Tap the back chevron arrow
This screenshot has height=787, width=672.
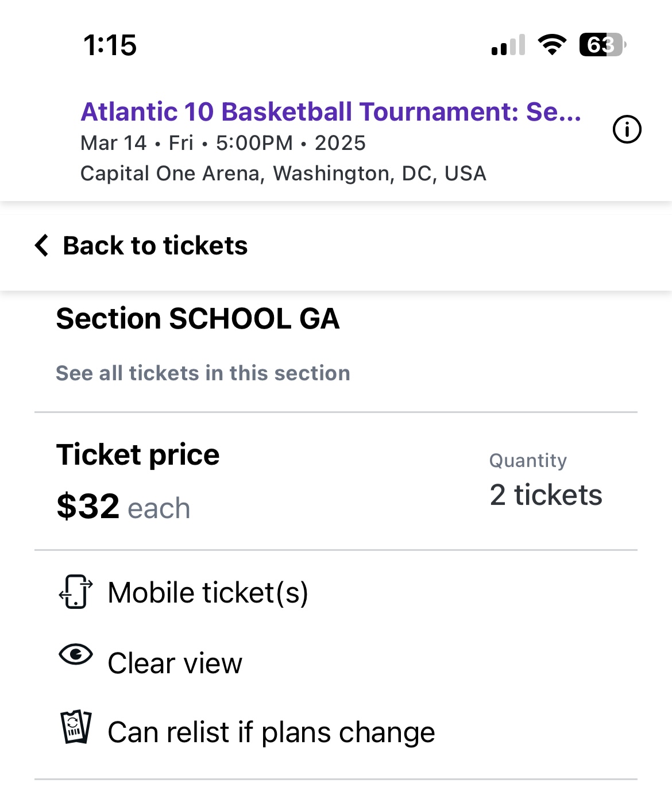pyautogui.click(x=42, y=245)
